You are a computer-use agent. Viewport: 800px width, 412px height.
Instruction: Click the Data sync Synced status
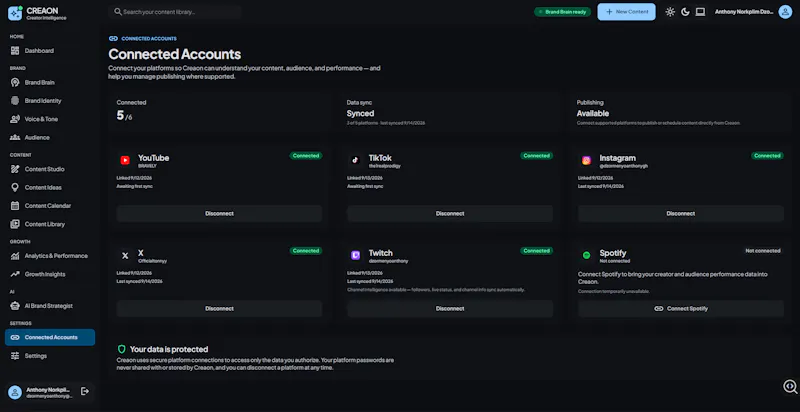(360, 114)
